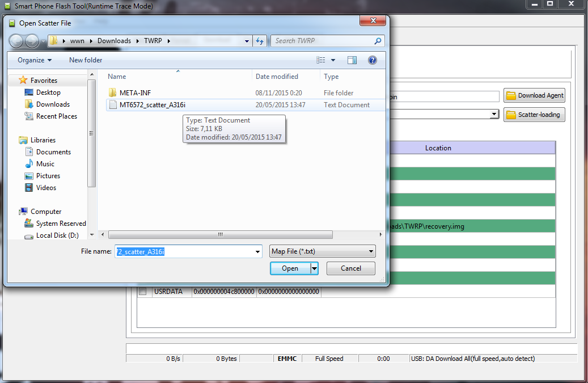Image resolution: width=588 pixels, height=383 pixels.
Task: Create a New folder
Action: (86, 60)
